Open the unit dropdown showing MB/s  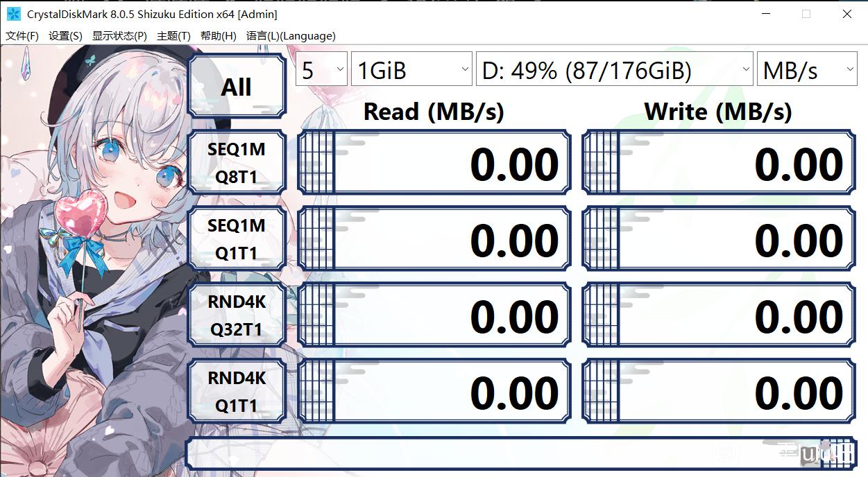click(x=807, y=69)
